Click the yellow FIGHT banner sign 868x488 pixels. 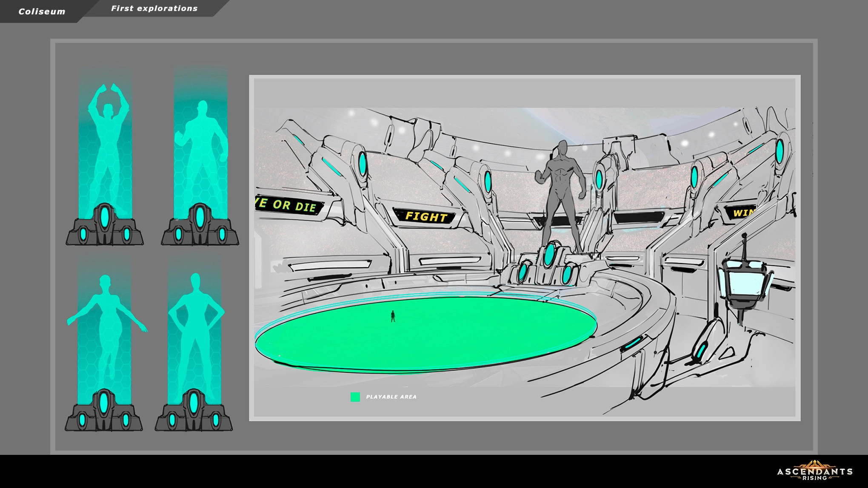click(426, 217)
